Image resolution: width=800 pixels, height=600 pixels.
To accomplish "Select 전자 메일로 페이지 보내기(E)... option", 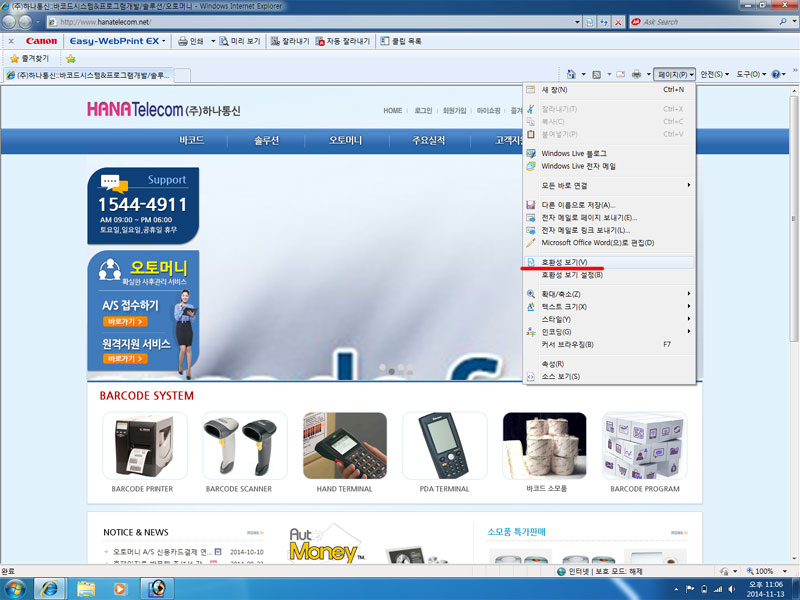I will pos(610,218).
